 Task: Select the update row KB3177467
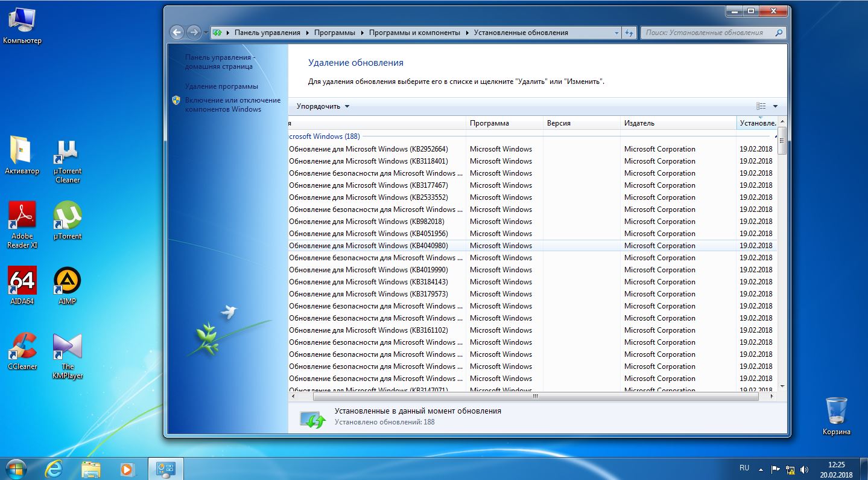tap(533, 185)
